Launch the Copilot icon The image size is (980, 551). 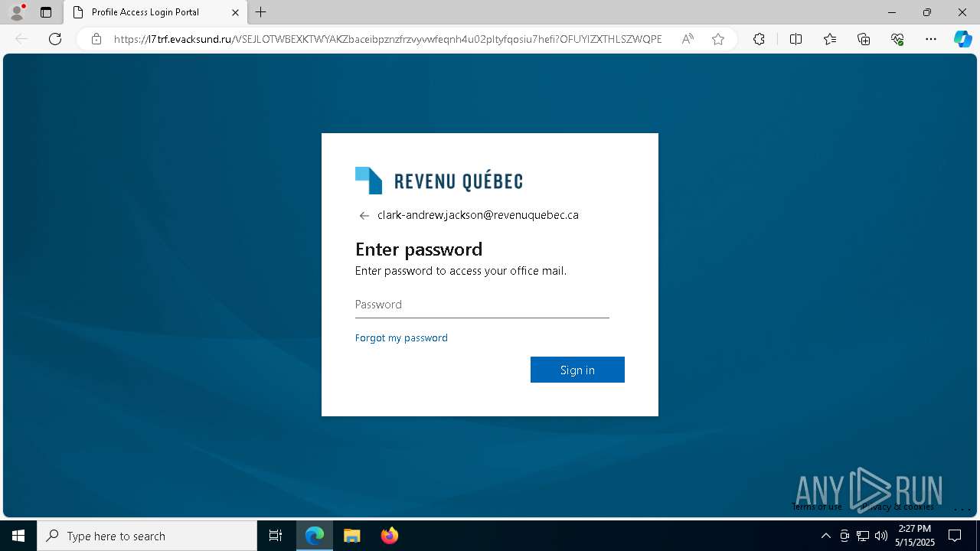point(962,39)
